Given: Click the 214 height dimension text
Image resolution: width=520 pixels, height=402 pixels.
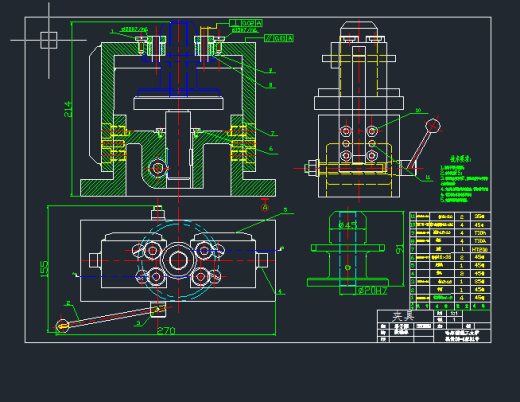Looking at the screenshot, I should pos(68,109).
